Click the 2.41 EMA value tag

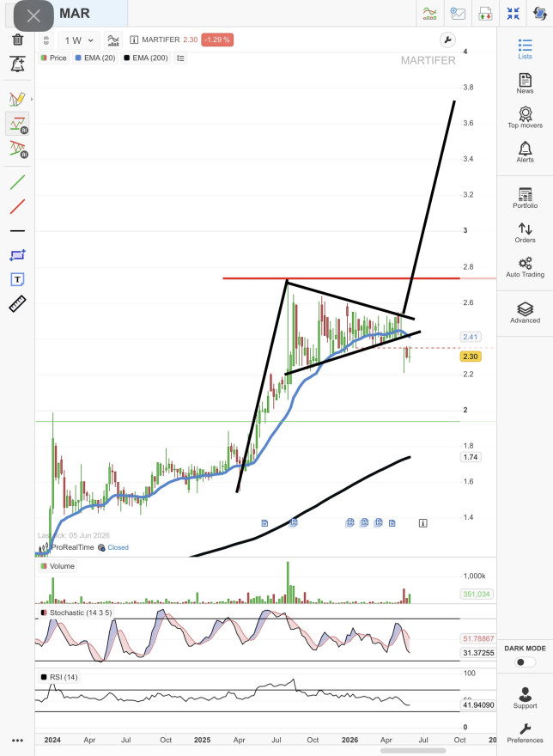[471, 337]
